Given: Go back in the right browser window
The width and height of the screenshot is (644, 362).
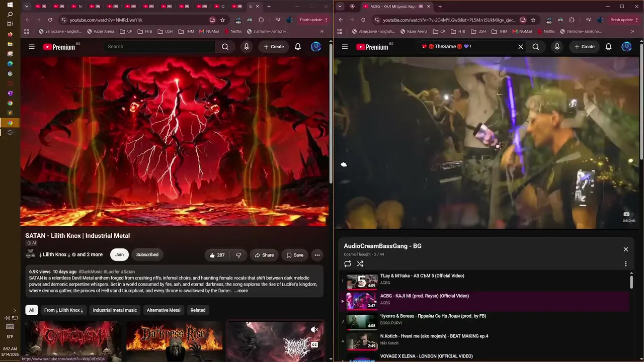Looking at the screenshot, I should point(341,20).
